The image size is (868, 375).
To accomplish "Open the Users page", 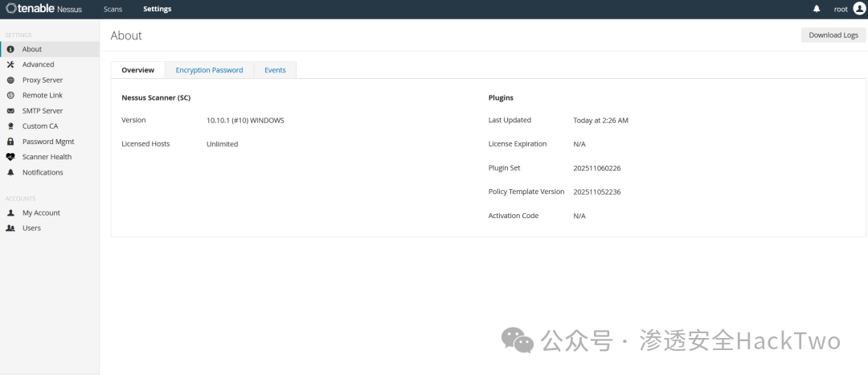I will (x=50, y=229).
